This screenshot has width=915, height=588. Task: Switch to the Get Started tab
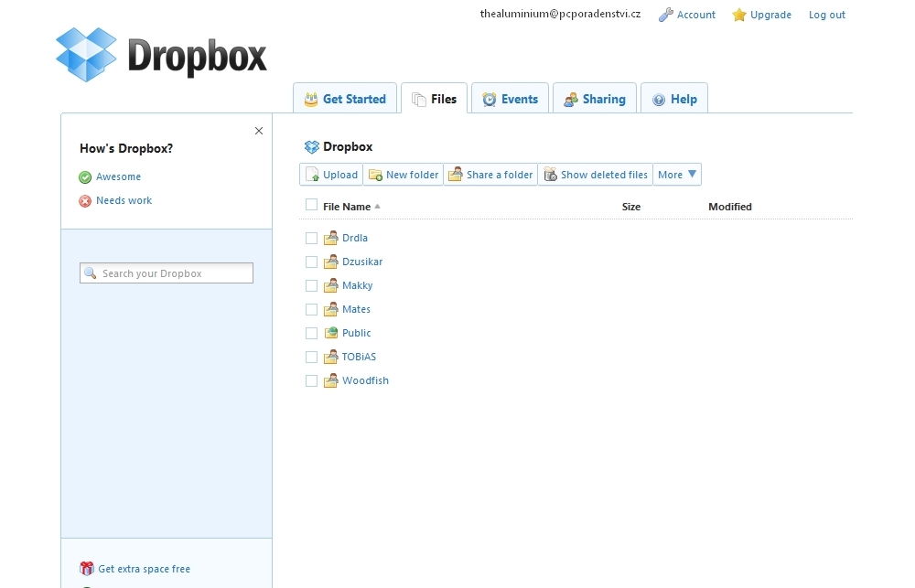[x=345, y=98]
